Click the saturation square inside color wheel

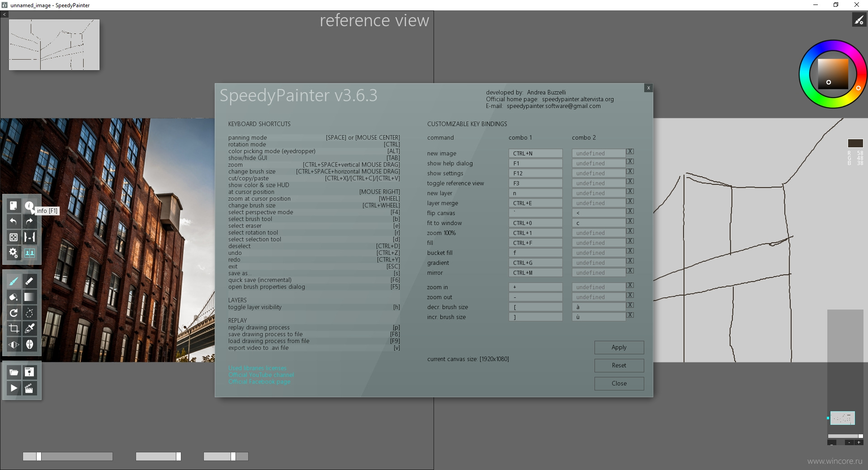click(833, 74)
